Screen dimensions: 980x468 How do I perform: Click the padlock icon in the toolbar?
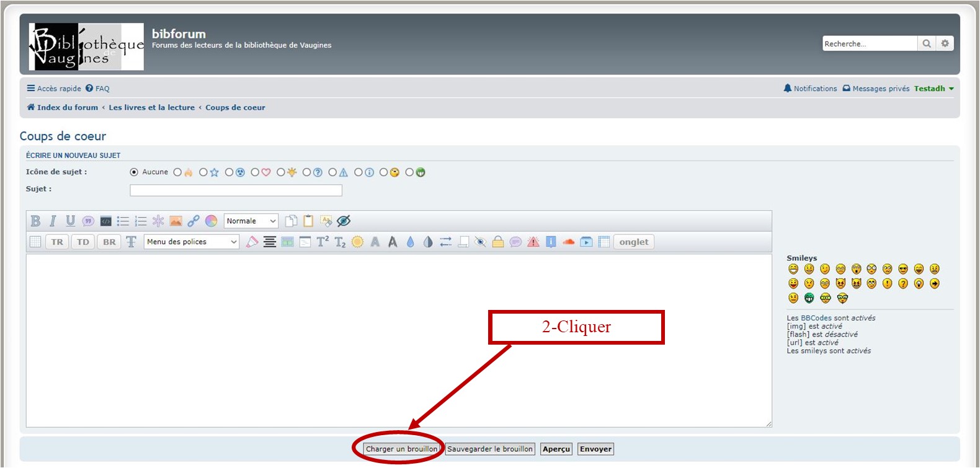[497, 242]
